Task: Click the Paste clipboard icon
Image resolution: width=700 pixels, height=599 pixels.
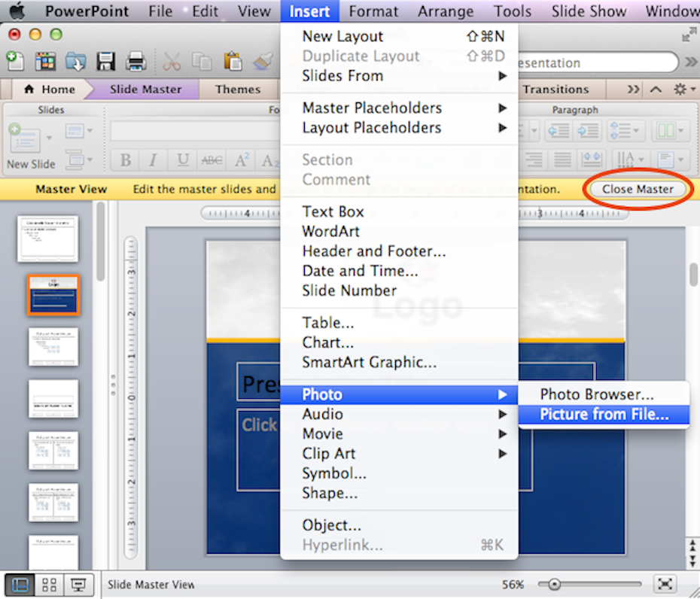Action: pos(233,62)
